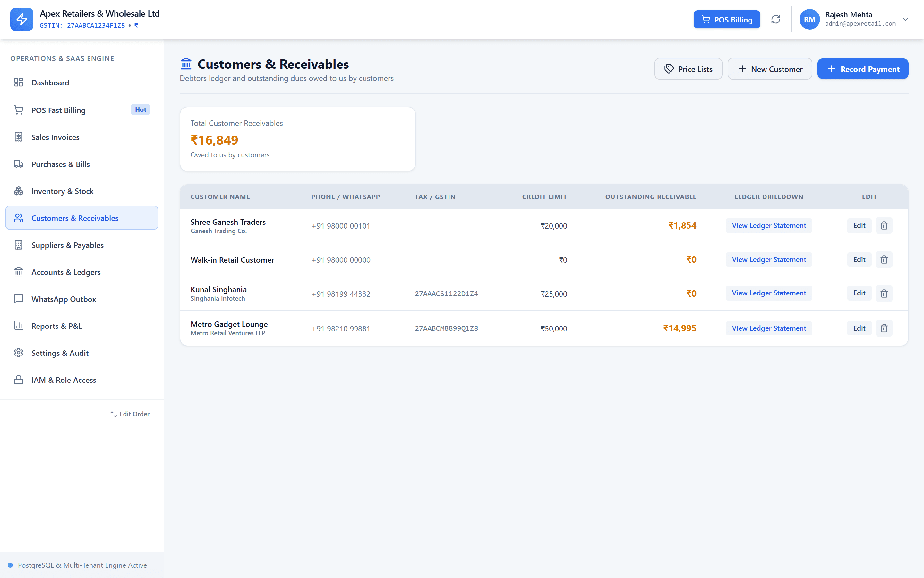
Task: Click the New Customer button
Action: coord(769,69)
